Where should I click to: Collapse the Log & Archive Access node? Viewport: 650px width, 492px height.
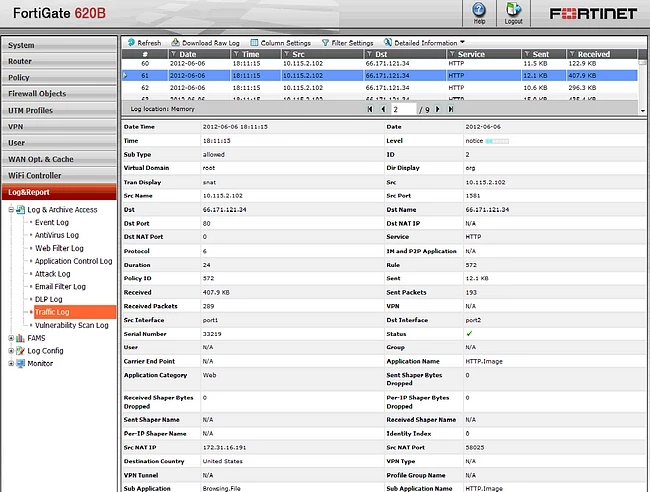tap(11, 210)
